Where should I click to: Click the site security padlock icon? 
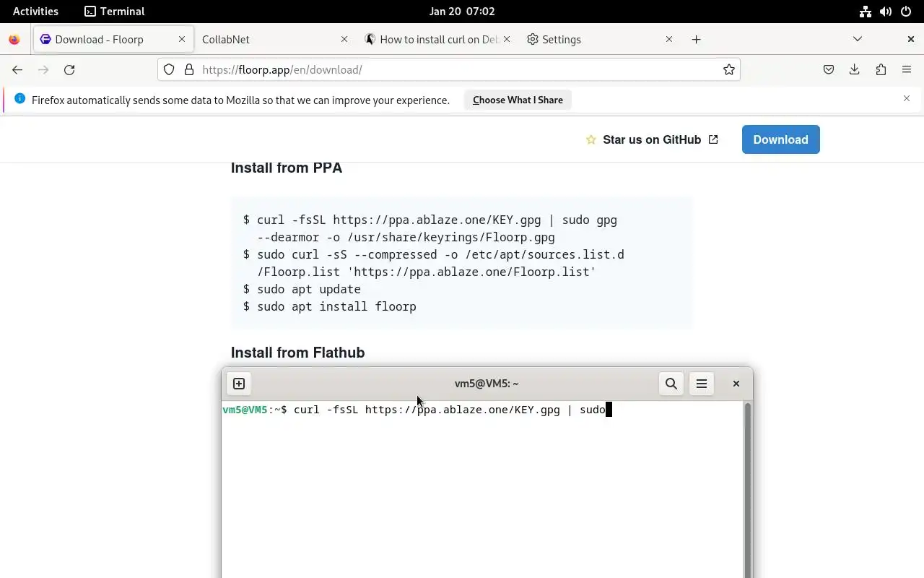[x=189, y=69]
